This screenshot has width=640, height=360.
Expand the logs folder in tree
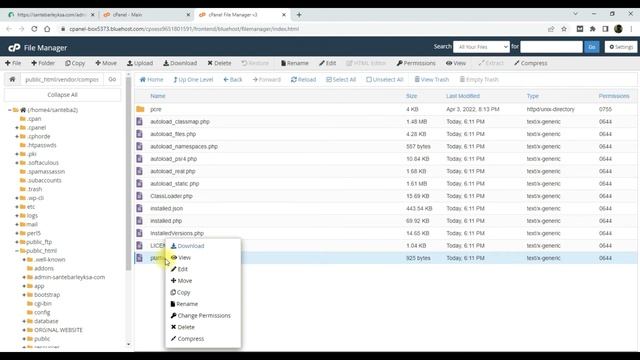17,216
